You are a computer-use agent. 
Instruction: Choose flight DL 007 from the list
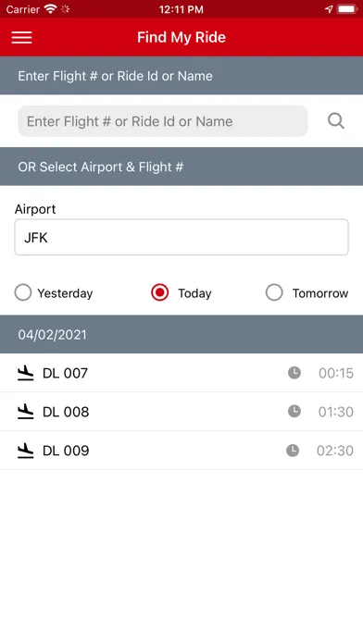click(x=181, y=373)
